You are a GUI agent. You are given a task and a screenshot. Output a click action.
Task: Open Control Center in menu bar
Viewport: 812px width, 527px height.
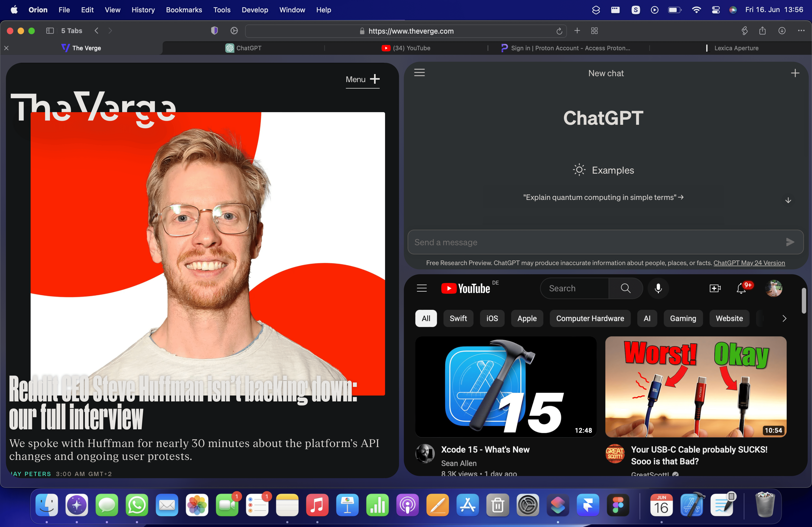tap(715, 10)
